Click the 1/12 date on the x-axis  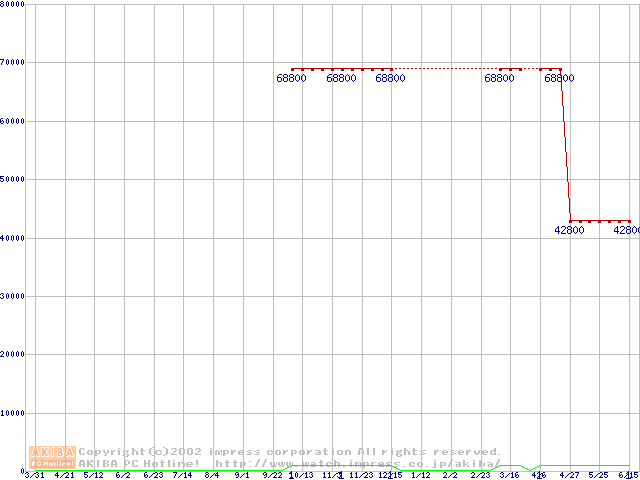pyautogui.click(x=420, y=475)
